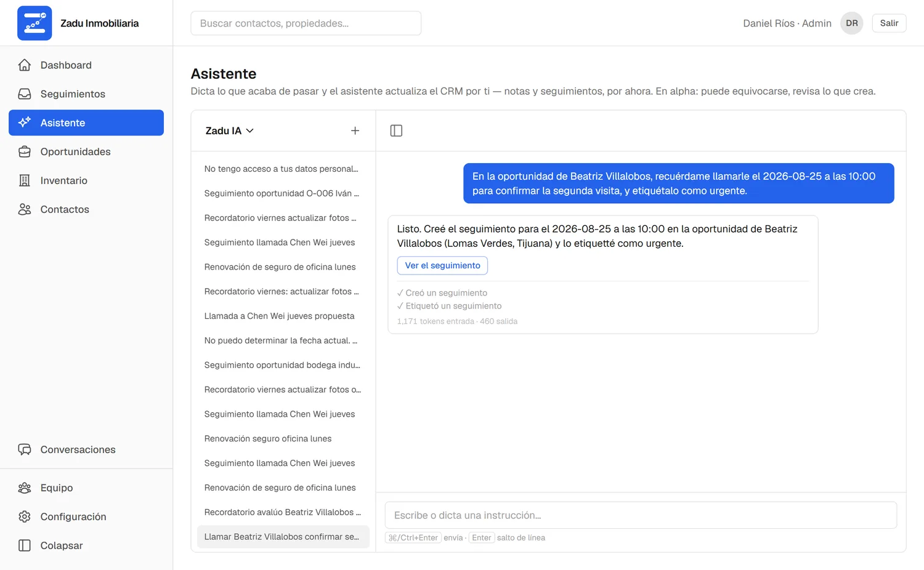Viewport: 924px width, 570px height.
Task: Click the 'Creó un seguimiento' status line
Action: coord(442,293)
